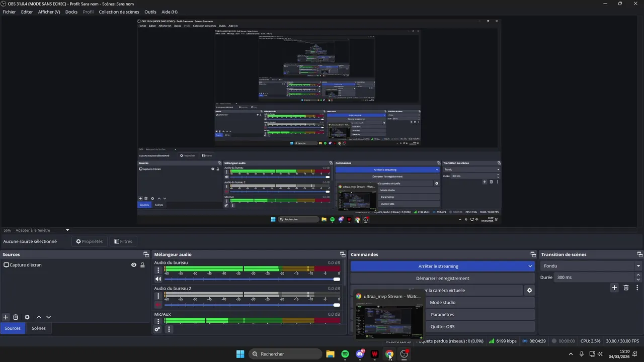Open the Docks menu
644x362 pixels.
(x=71, y=12)
